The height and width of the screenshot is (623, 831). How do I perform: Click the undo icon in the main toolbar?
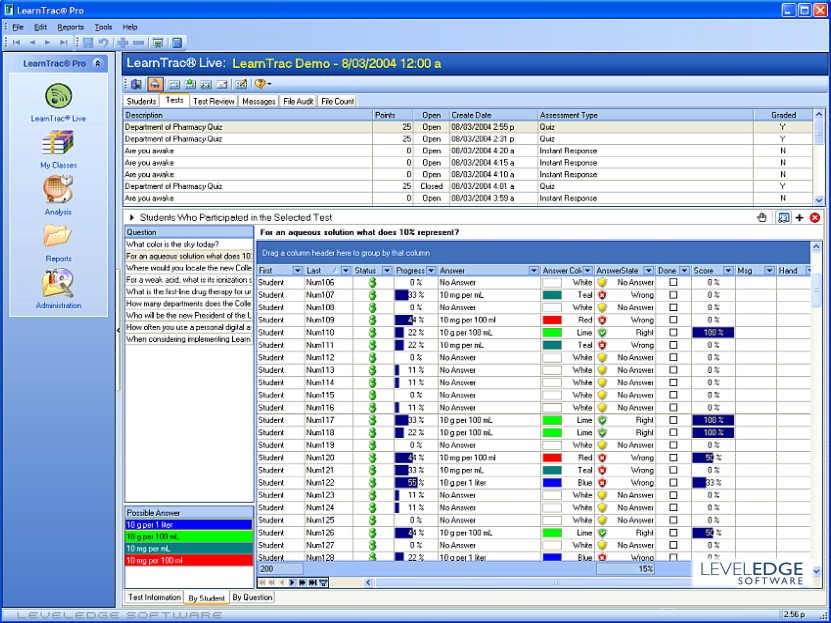[103, 43]
